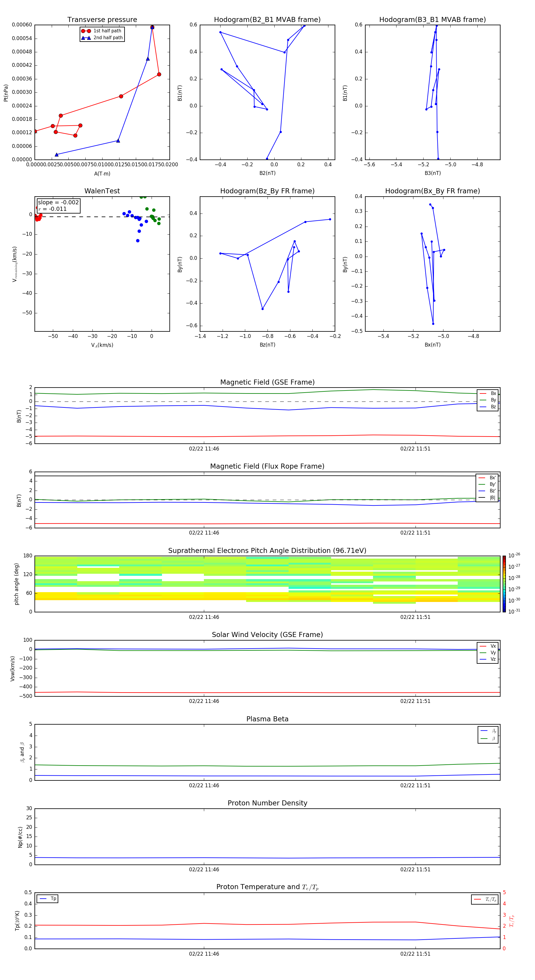Click the 'B2(nT)' x-axis label
535x980 pixels.
(267, 173)
